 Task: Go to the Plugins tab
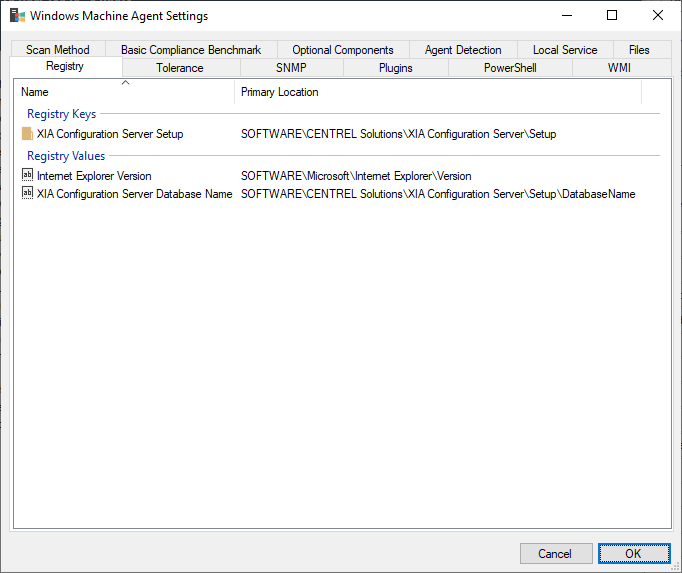(395, 68)
